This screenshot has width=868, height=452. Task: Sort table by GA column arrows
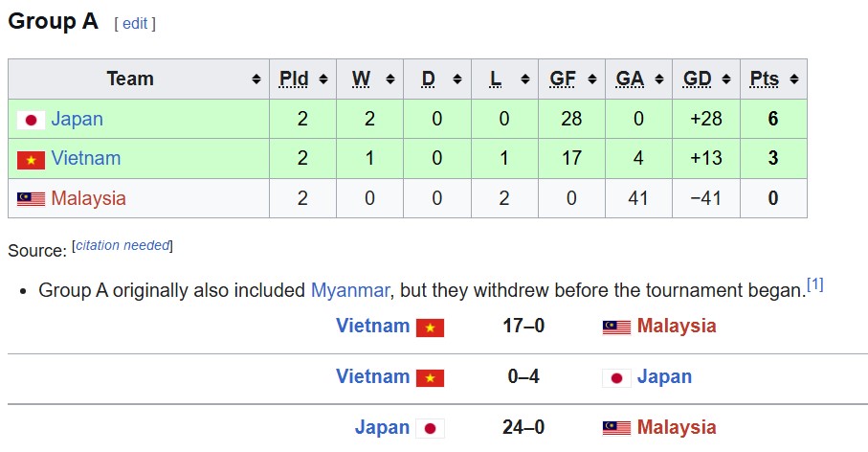[658, 79]
